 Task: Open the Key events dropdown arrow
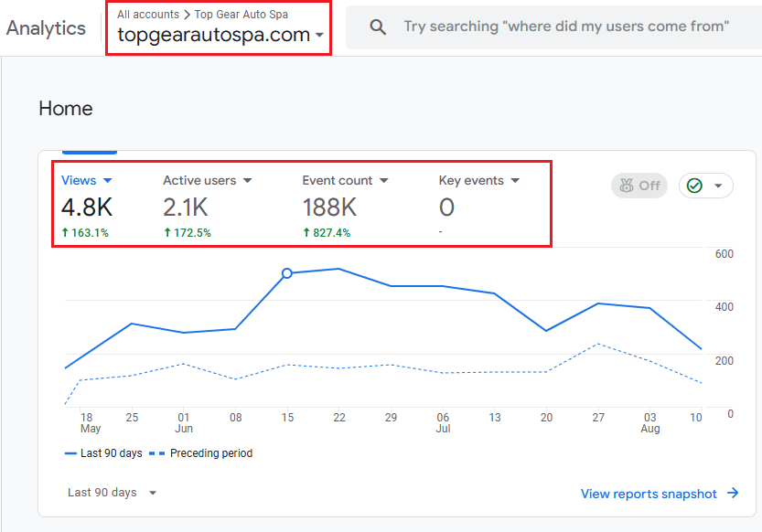pyautogui.click(x=515, y=181)
